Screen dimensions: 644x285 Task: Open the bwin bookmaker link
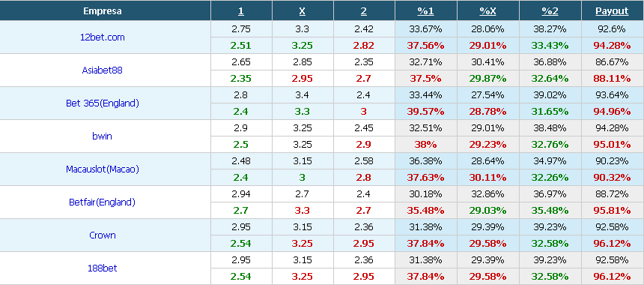[103, 136]
